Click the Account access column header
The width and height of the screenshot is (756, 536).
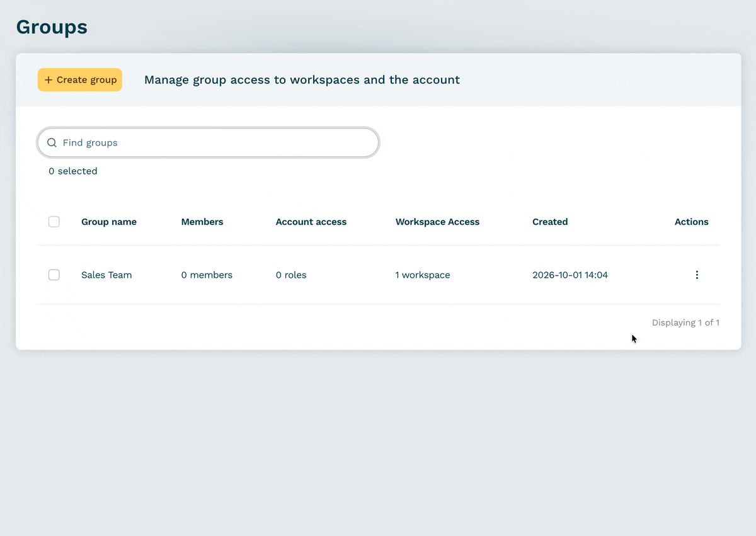311,222
